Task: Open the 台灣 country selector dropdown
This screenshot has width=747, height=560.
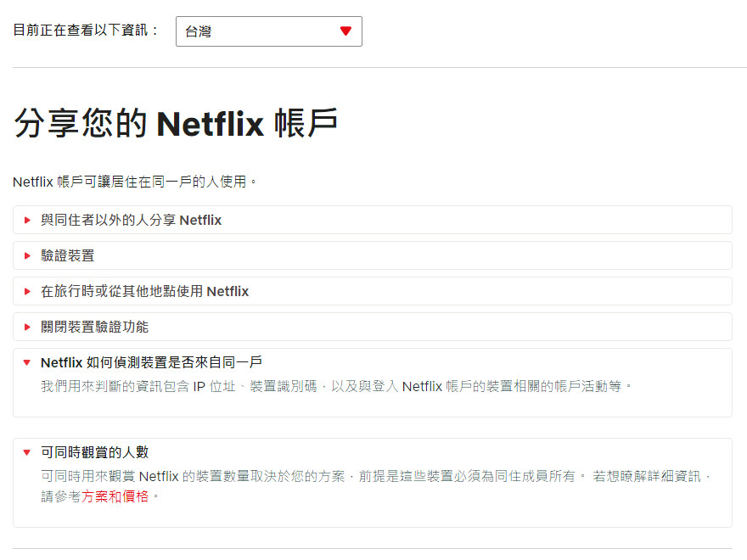Action: click(255, 31)
